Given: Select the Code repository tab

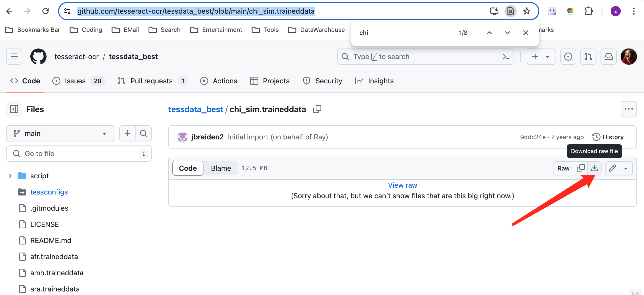Looking at the screenshot, I should pyautogui.click(x=25, y=81).
